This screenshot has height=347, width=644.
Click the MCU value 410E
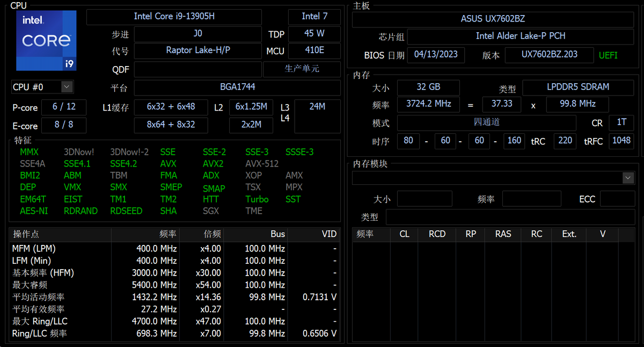tap(314, 51)
